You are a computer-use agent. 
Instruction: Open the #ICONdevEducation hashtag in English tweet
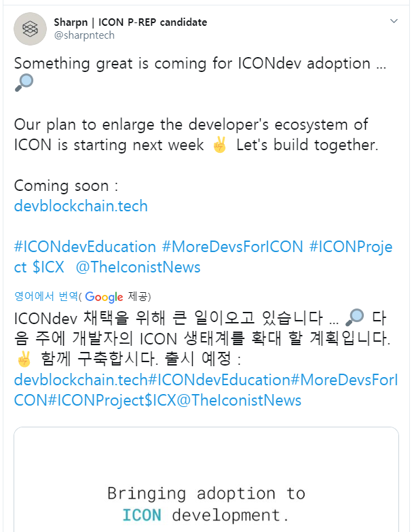tap(85, 247)
